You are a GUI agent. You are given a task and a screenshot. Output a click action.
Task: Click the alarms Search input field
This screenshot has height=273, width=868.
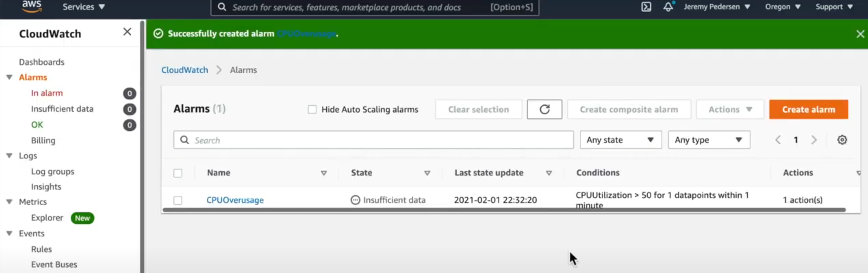pos(373,140)
